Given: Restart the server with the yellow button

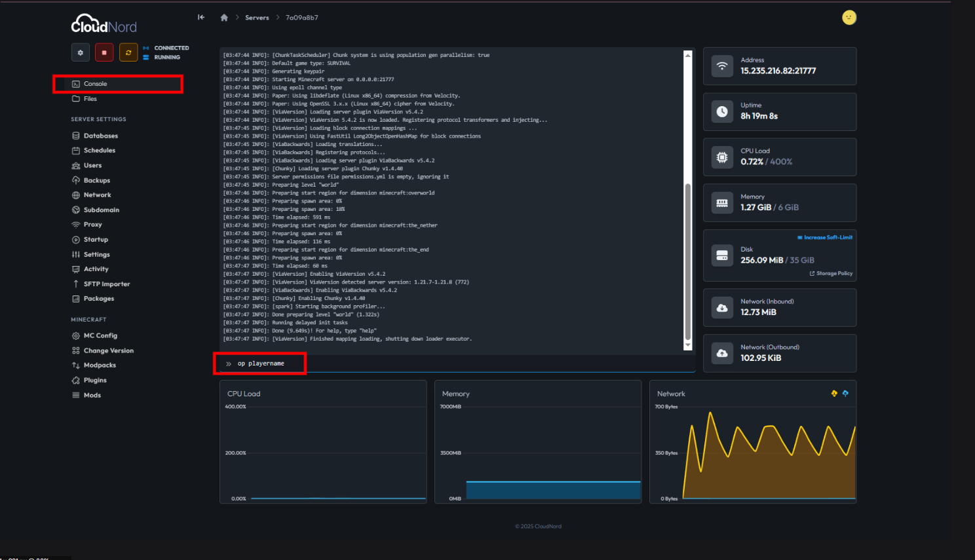Looking at the screenshot, I should coord(128,52).
